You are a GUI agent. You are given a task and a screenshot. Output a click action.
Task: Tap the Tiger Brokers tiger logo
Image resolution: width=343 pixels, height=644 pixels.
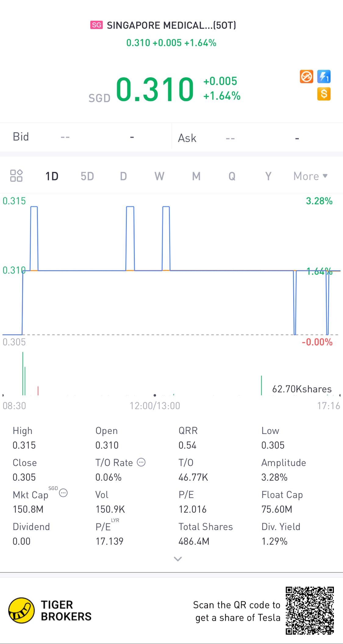21,610
